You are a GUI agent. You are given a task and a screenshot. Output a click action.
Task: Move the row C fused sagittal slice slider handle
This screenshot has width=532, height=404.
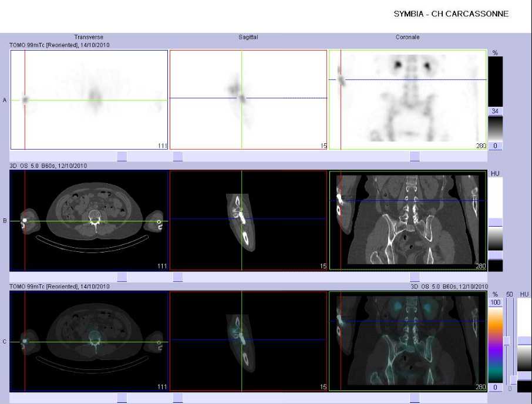(178, 398)
